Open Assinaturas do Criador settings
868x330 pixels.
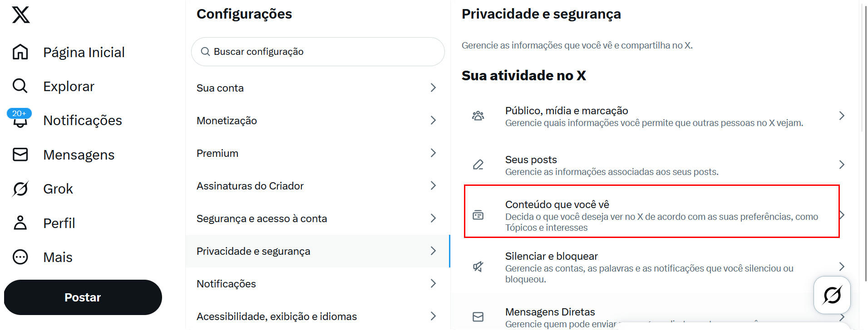[250, 186]
